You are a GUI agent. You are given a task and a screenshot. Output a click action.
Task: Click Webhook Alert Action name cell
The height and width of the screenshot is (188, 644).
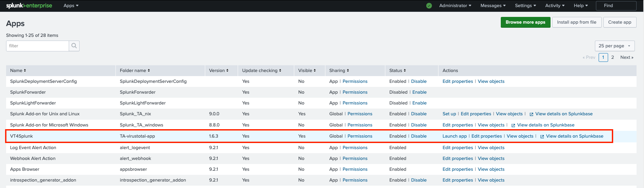pos(33,159)
